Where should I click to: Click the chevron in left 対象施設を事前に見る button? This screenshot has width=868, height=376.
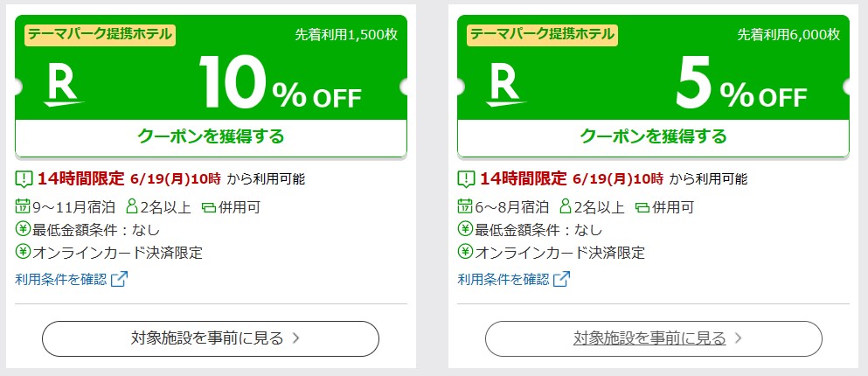(x=295, y=338)
